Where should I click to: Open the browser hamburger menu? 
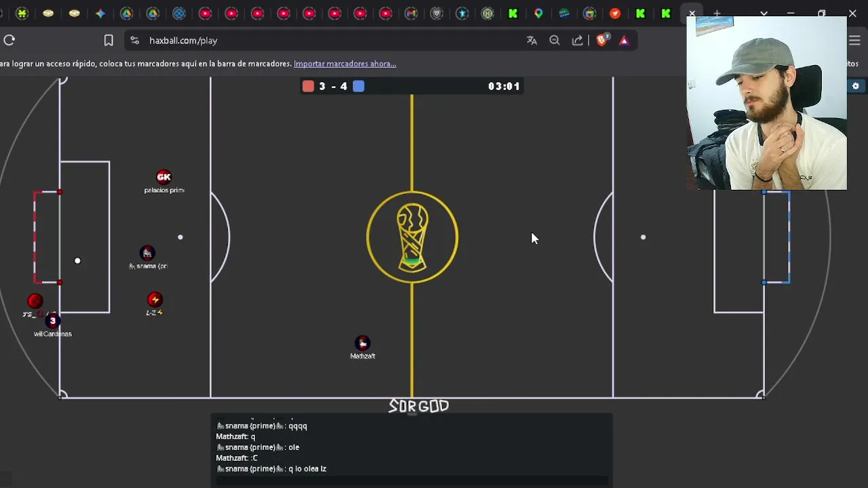pyautogui.click(x=855, y=41)
